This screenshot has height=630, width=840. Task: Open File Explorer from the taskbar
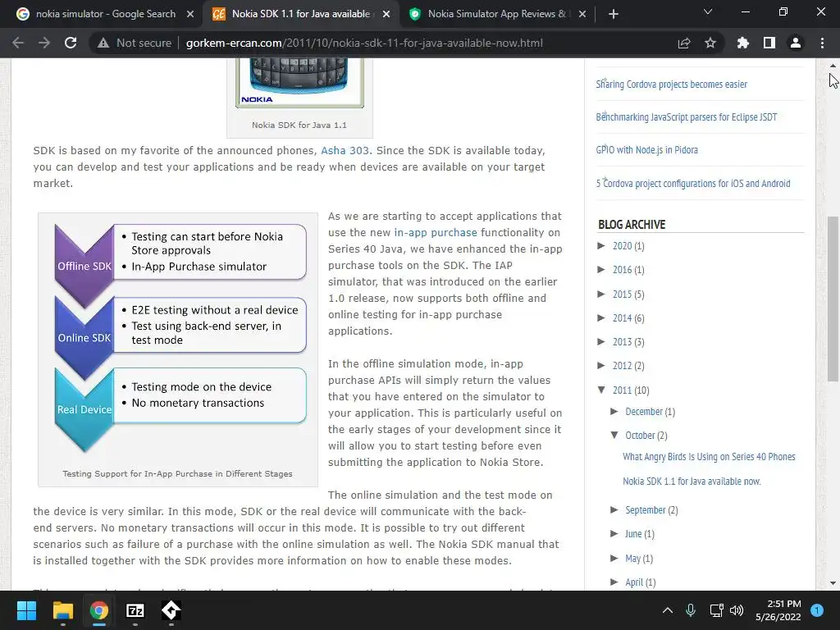(x=62, y=610)
